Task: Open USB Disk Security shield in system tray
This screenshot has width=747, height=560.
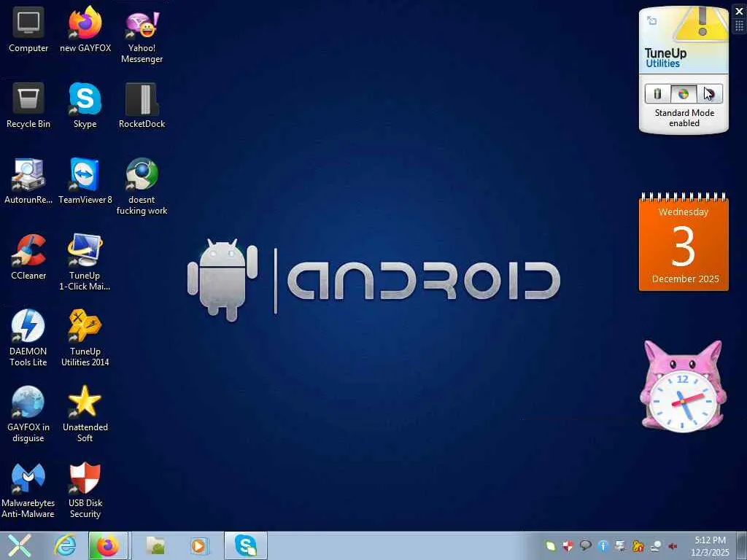Action: pyautogui.click(x=568, y=545)
